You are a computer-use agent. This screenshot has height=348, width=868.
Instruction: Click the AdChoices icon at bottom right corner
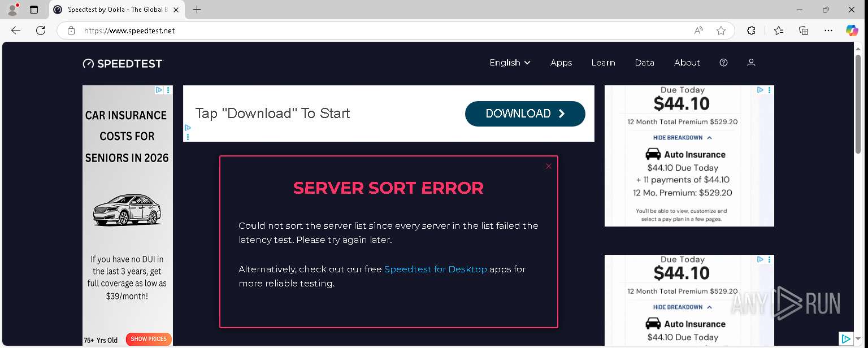[x=845, y=339]
